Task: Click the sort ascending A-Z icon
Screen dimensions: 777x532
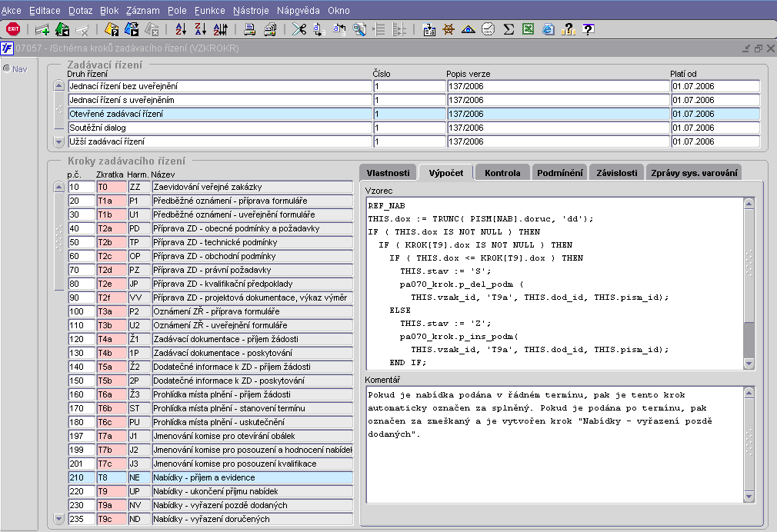Action: tap(181, 29)
